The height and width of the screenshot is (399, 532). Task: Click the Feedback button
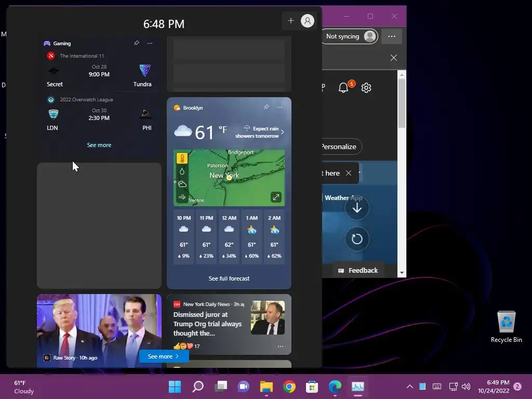(358, 270)
